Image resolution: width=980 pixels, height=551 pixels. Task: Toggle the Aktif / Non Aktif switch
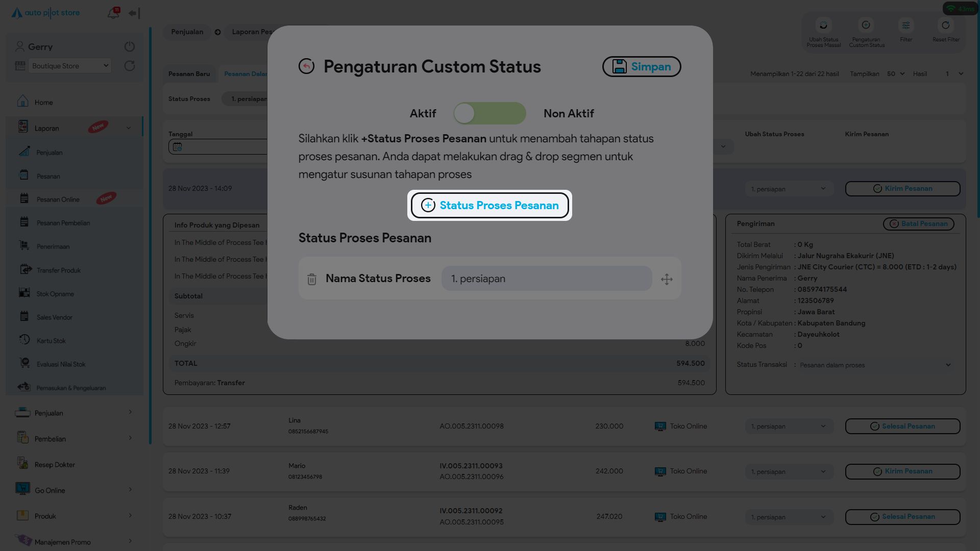(x=489, y=113)
